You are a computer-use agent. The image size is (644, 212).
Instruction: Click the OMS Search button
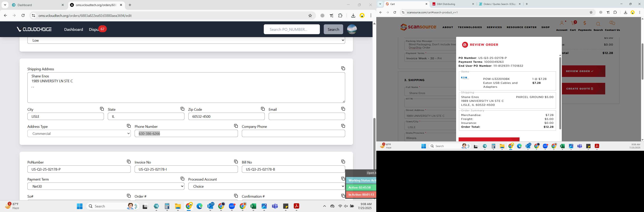333,29
